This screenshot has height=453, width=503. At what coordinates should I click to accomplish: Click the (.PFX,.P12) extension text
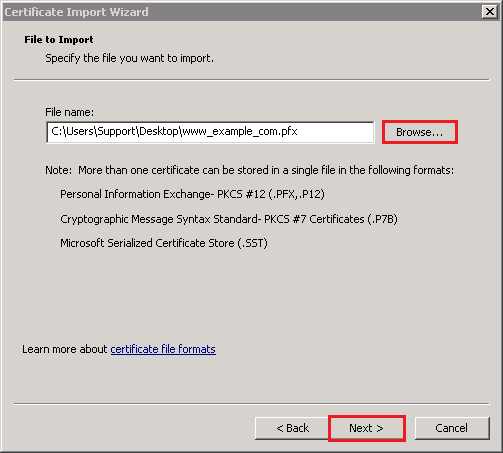pyautogui.click(x=296, y=194)
